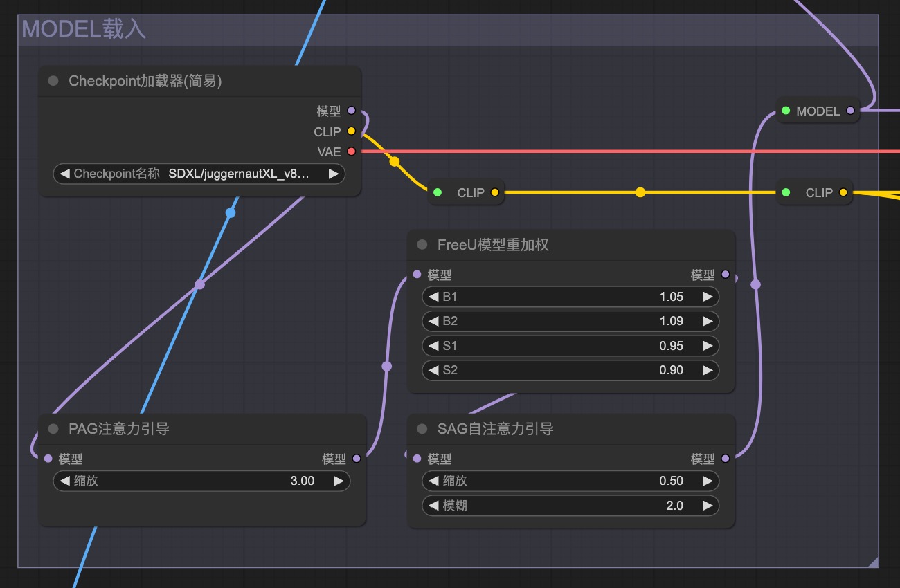Increase SAG 缩放 with the right arrow
The image size is (900, 588).
tap(708, 481)
